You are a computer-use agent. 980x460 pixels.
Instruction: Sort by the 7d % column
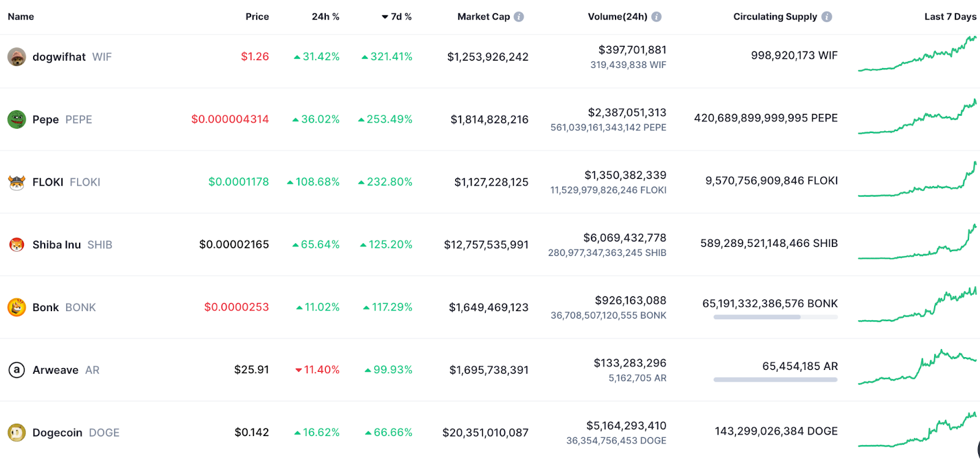pos(397,17)
